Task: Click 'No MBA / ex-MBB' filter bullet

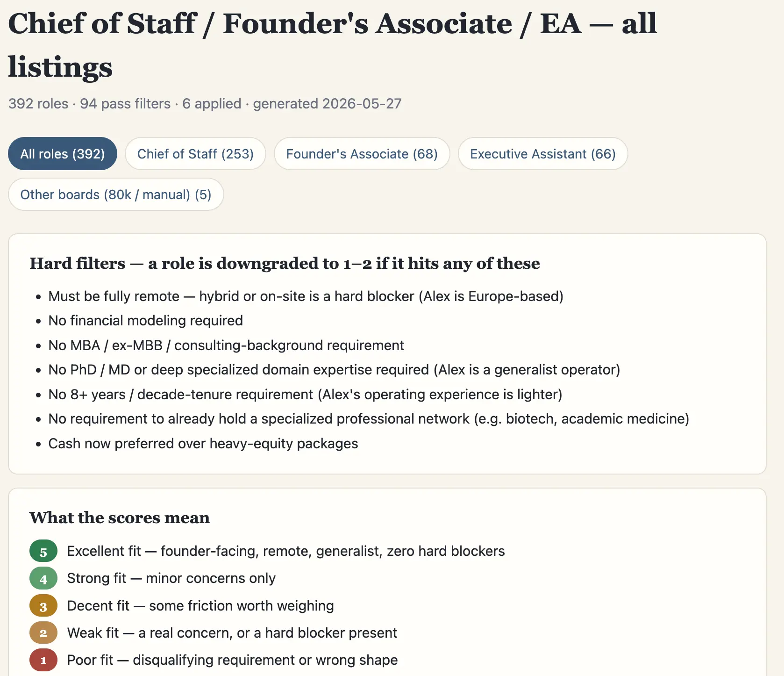Action: pos(226,345)
